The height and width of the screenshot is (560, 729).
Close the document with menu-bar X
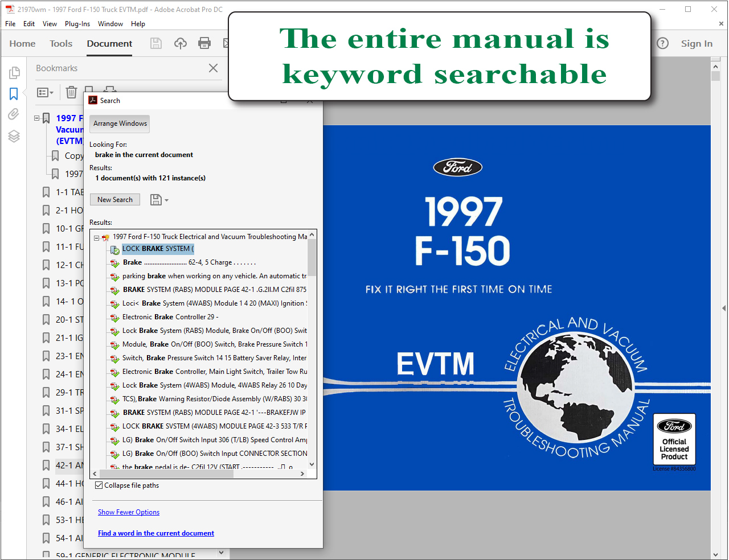pyautogui.click(x=721, y=24)
